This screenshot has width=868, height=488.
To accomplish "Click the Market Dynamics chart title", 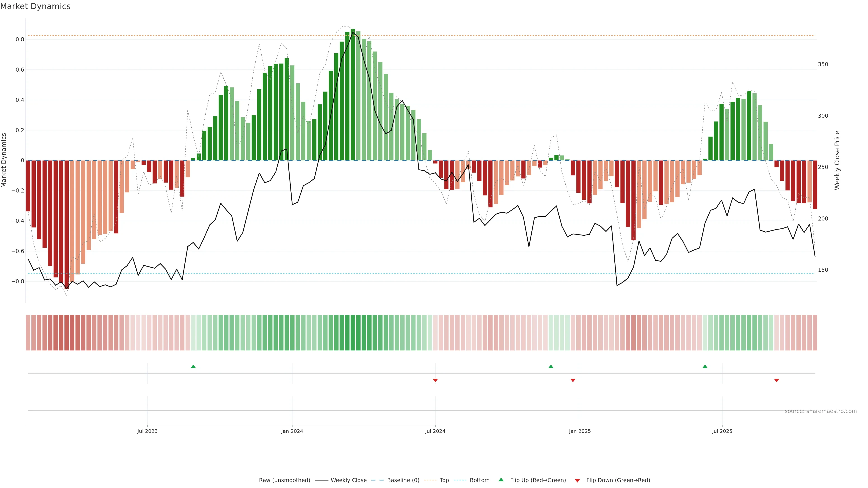I will pyautogui.click(x=35, y=6).
